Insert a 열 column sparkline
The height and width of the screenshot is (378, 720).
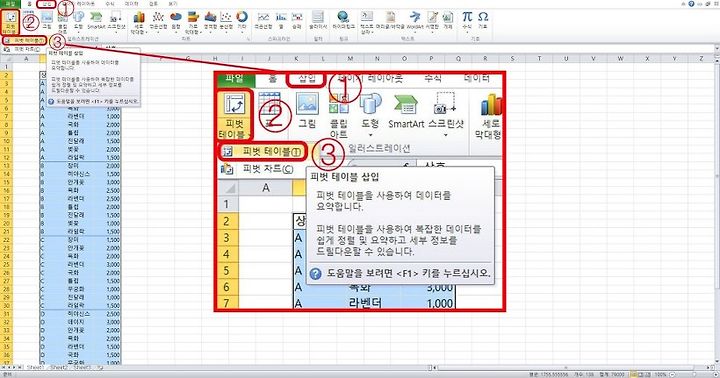tap(281, 21)
